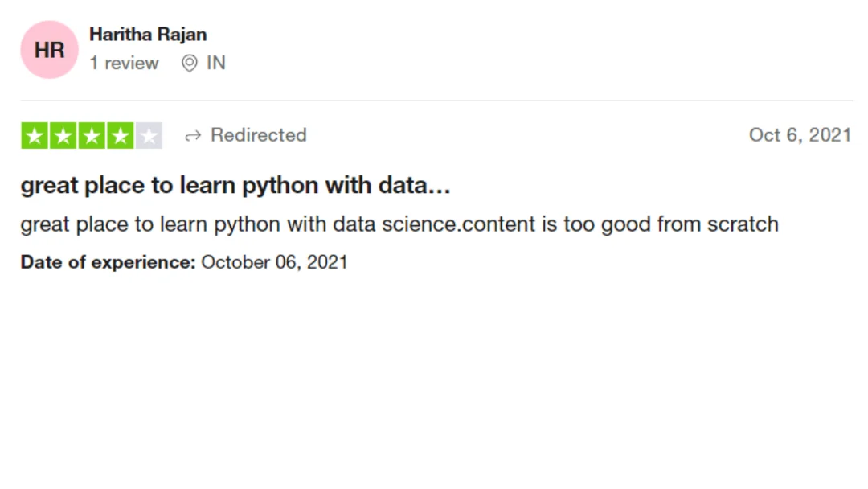Click the first green star
This screenshot has height=489, width=868.
coord(35,136)
